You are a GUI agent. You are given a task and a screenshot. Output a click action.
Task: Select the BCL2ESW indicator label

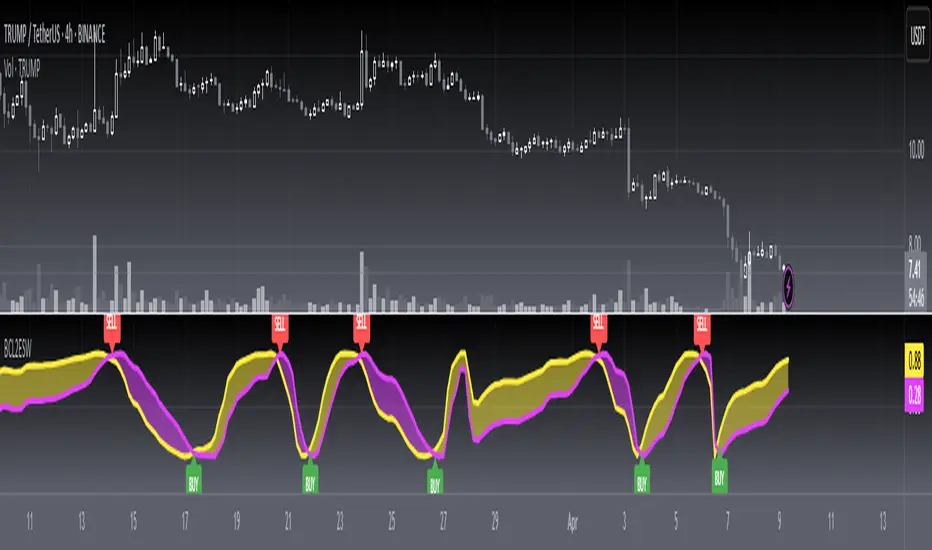(x=17, y=350)
